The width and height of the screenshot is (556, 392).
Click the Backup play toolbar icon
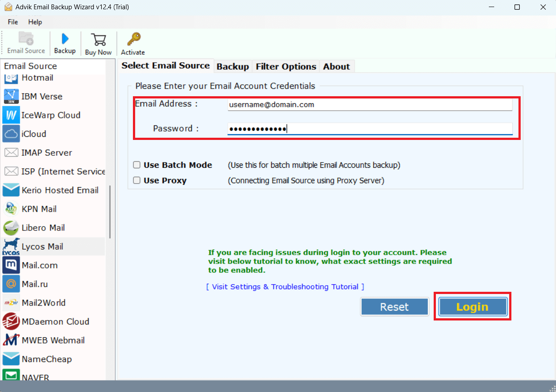[65, 38]
